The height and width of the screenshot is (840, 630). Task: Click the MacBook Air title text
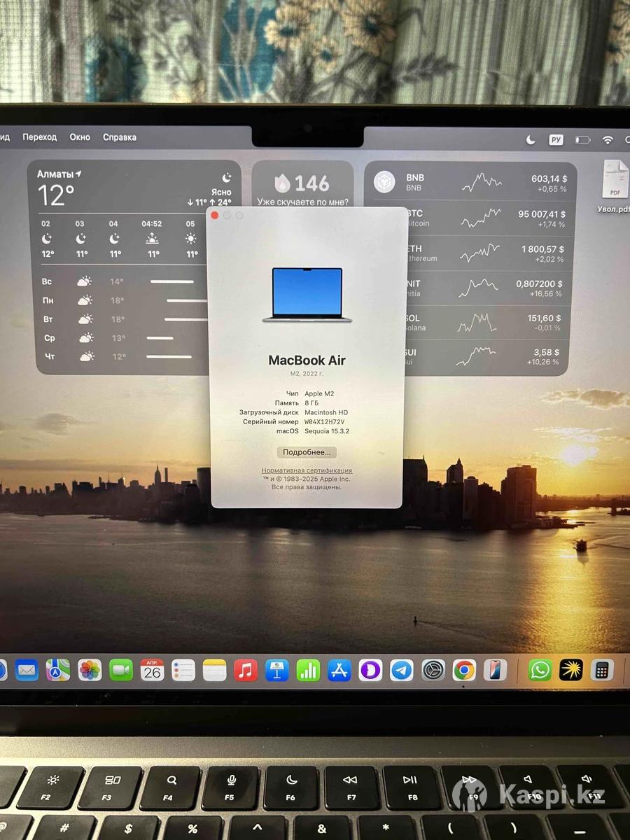(307, 360)
